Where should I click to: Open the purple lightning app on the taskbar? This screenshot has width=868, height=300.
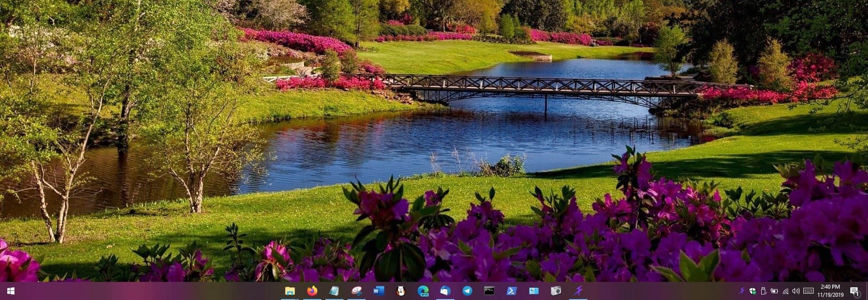pyautogui.click(x=578, y=291)
